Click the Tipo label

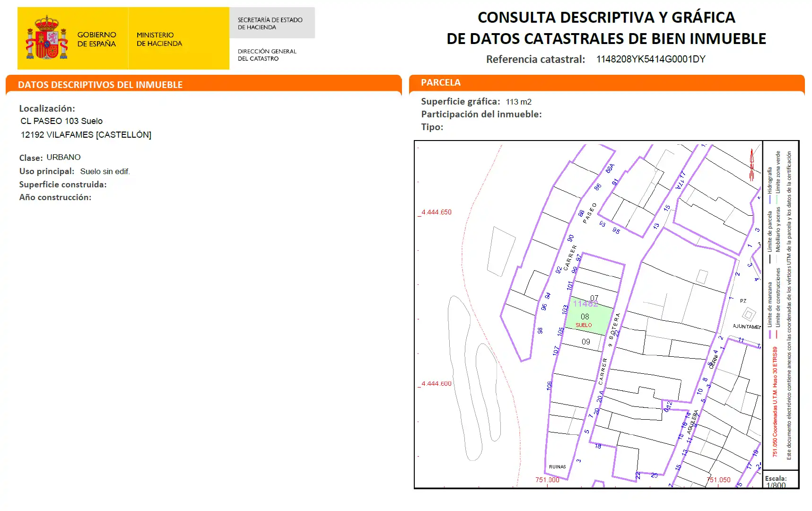tap(432, 127)
